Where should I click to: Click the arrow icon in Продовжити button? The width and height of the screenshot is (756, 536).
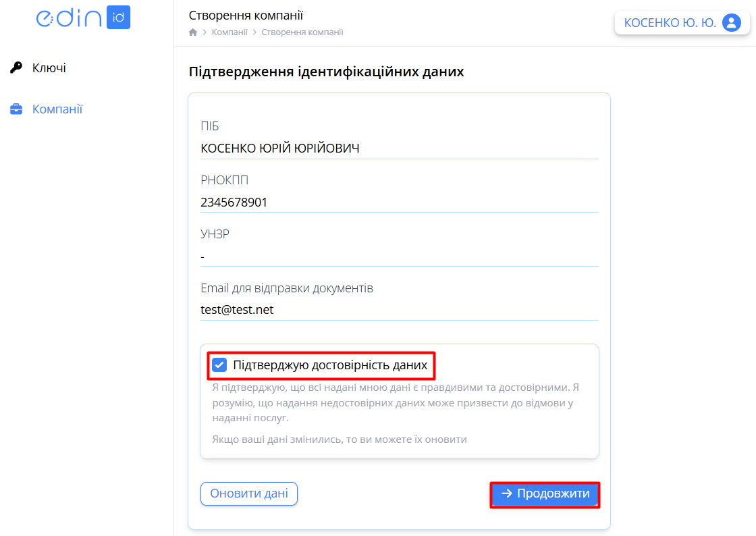[x=507, y=494]
